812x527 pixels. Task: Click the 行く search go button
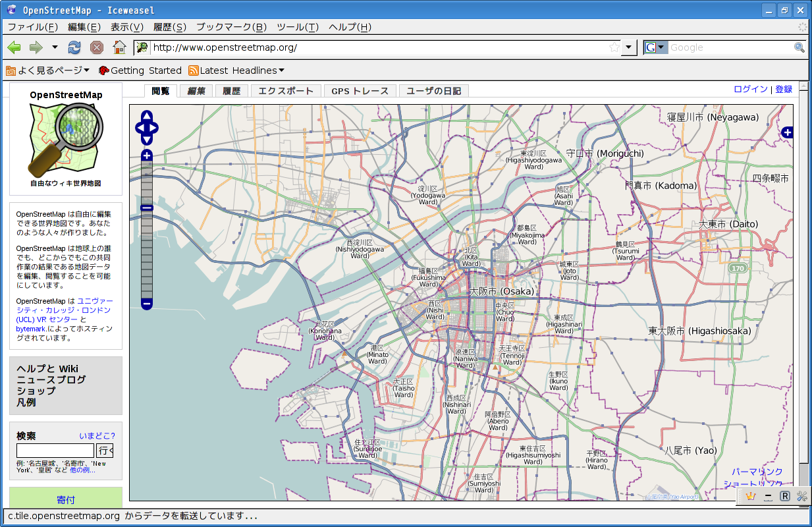(x=105, y=451)
